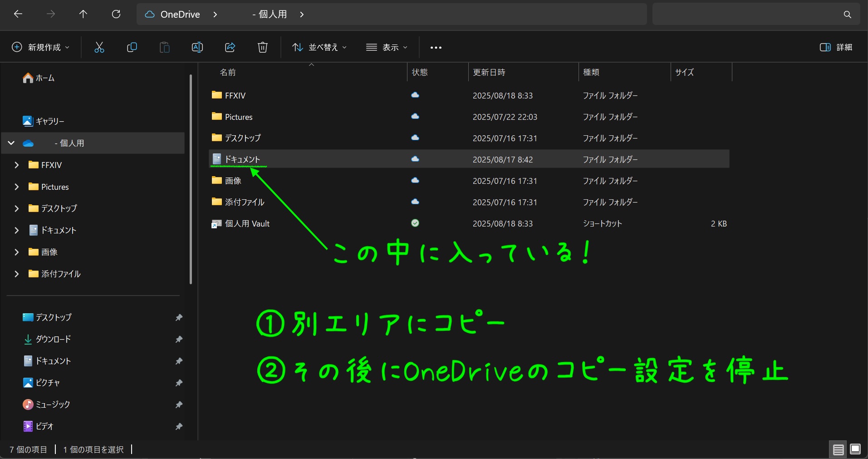Screen dimensions: 868x459
Task: Click the Copy icon in toolbar
Action: click(132, 47)
